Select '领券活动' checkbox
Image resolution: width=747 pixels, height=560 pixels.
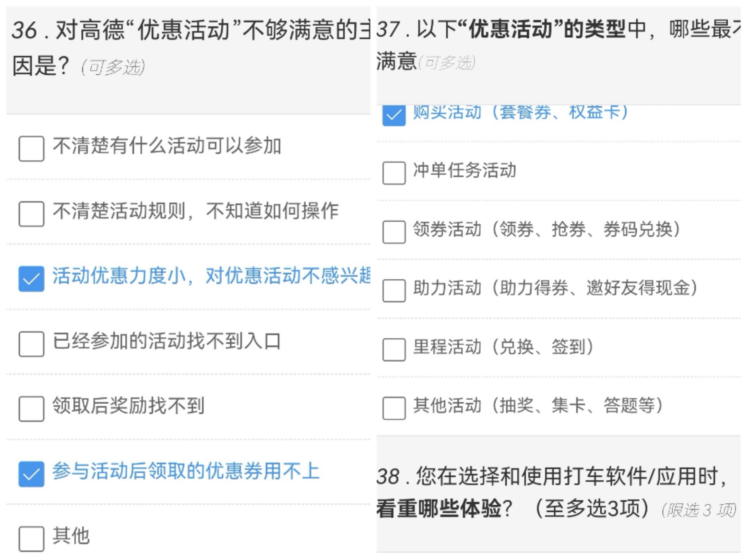pyautogui.click(x=394, y=232)
